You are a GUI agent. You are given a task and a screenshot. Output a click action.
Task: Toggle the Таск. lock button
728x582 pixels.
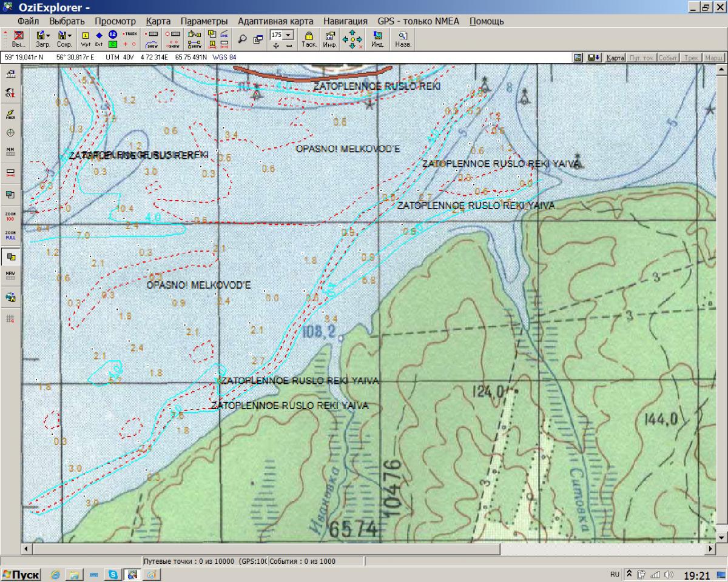[x=309, y=39]
